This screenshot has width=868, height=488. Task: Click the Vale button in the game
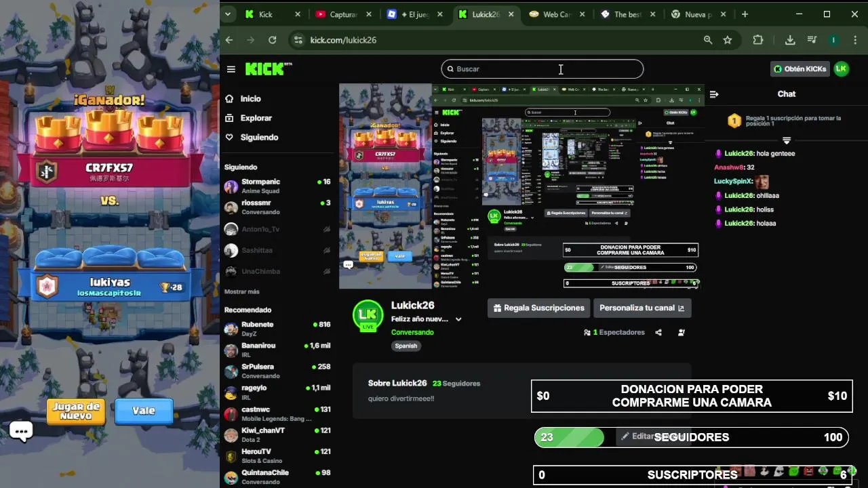(144, 411)
